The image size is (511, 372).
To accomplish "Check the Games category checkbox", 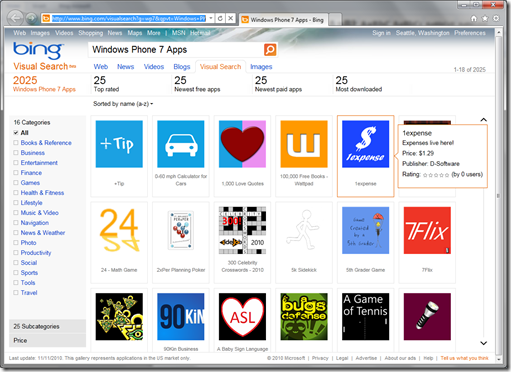I will coord(16,183).
